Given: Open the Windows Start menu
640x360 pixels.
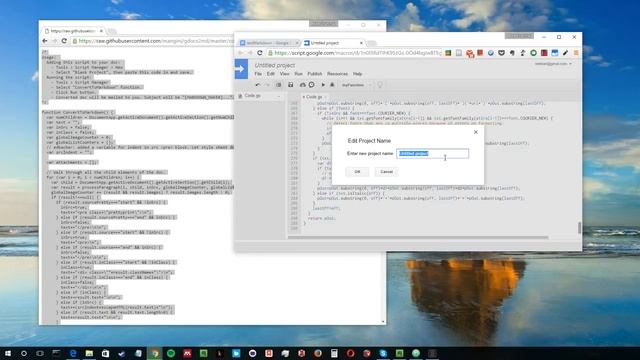Looking at the screenshot, I should [x=8, y=353].
